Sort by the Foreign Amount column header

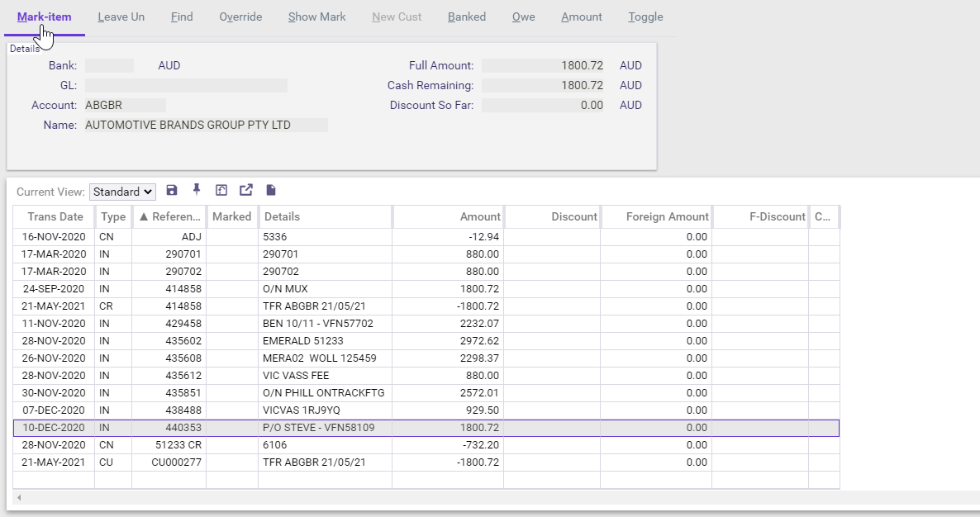click(656, 216)
